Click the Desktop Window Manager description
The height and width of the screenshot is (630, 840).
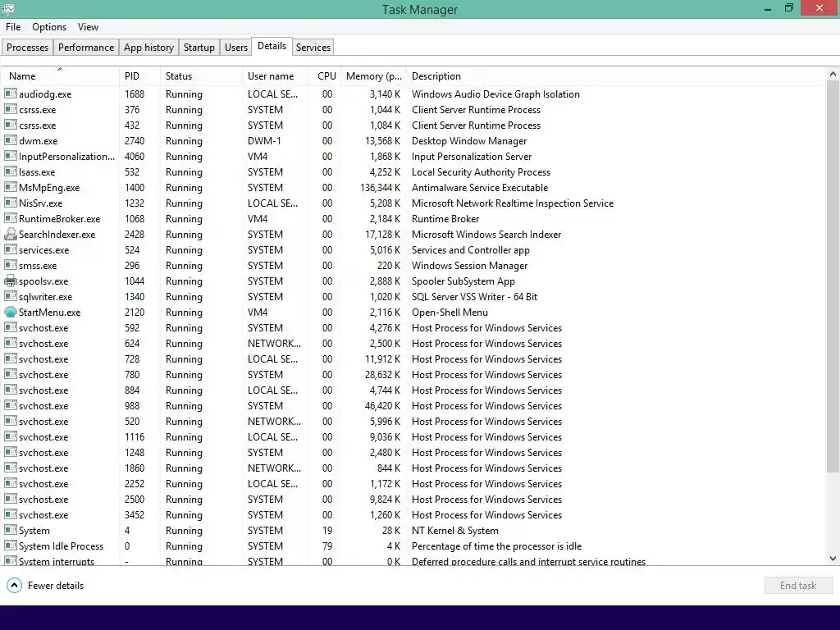click(469, 140)
